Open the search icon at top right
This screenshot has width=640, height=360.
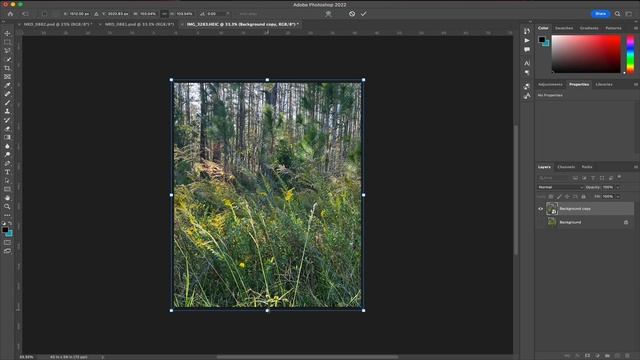click(617, 14)
